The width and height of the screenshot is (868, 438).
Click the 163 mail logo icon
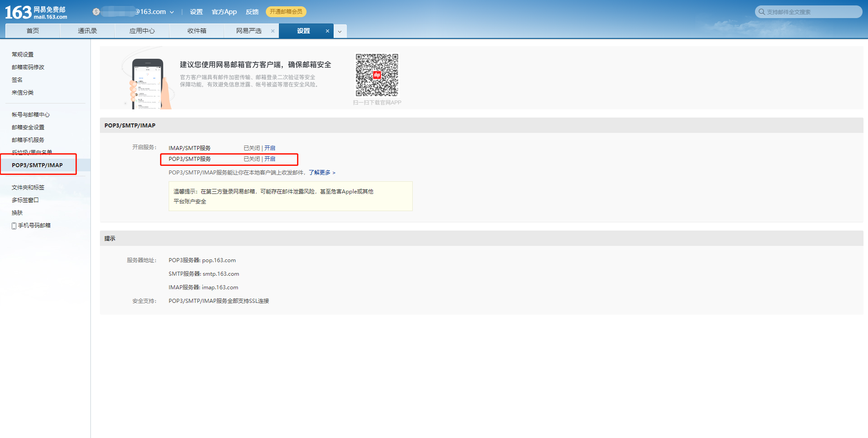(18, 11)
